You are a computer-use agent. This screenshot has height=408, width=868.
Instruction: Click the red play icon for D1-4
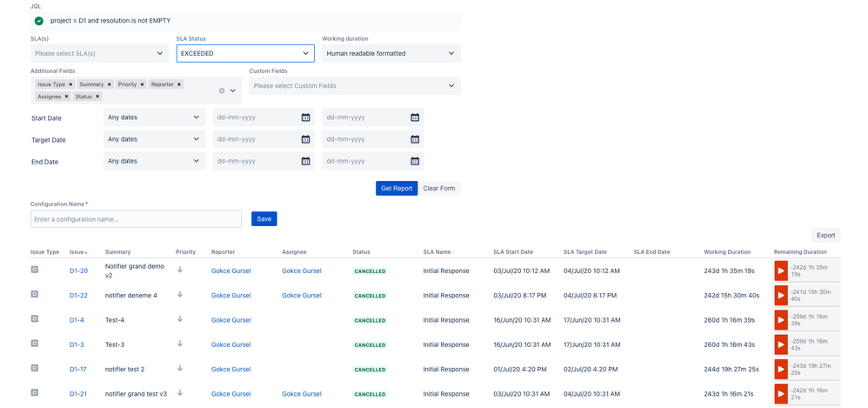(x=781, y=320)
